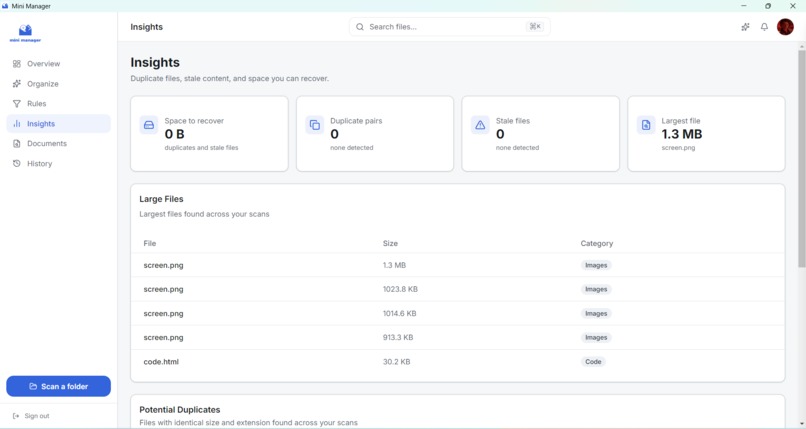Click the Stale files card label
Screen dimensions: 806x429
pyautogui.click(x=512, y=121)
